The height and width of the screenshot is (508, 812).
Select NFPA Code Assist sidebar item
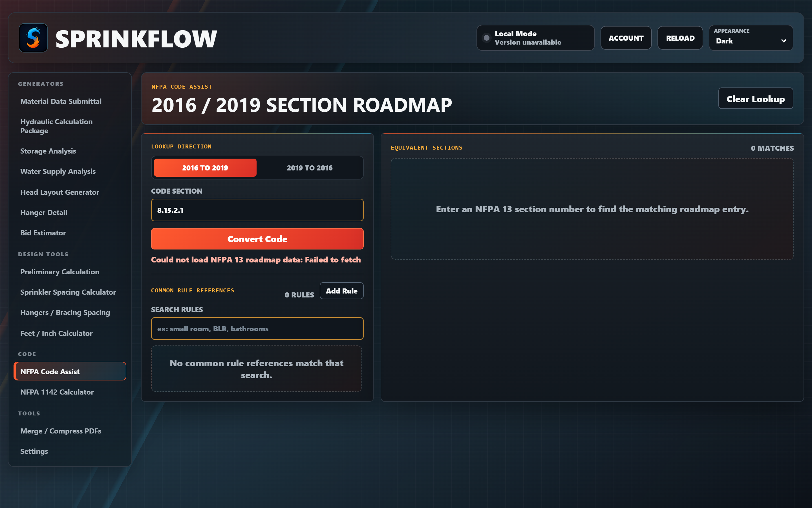pyautogui.click(x=70, y=371)
